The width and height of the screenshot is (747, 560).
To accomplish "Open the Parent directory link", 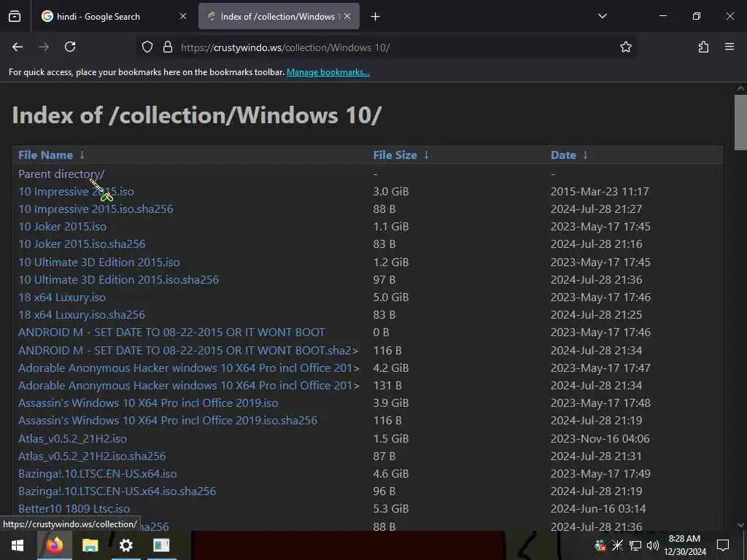I will [x=61, y=174].
